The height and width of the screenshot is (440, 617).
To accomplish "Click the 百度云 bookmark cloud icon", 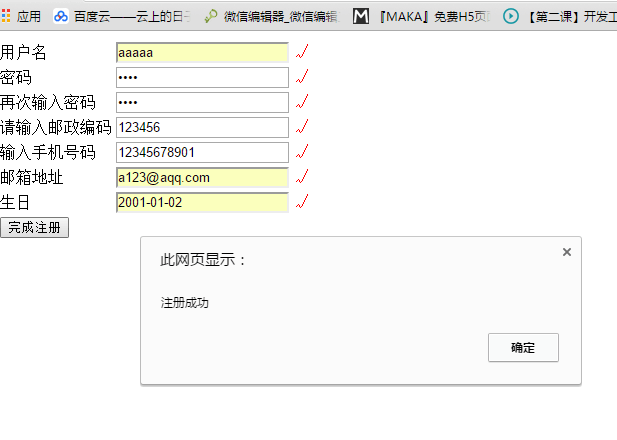I will (62, 16).
